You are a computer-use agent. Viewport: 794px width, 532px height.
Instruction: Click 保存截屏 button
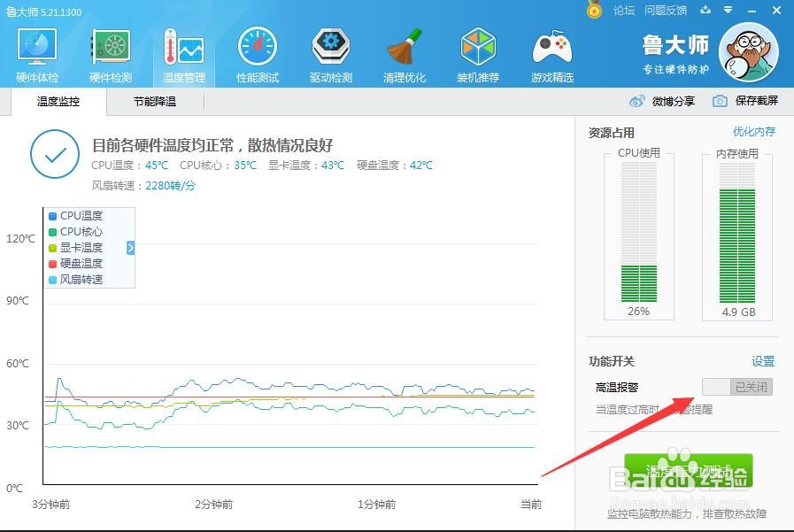pos(757,101)
